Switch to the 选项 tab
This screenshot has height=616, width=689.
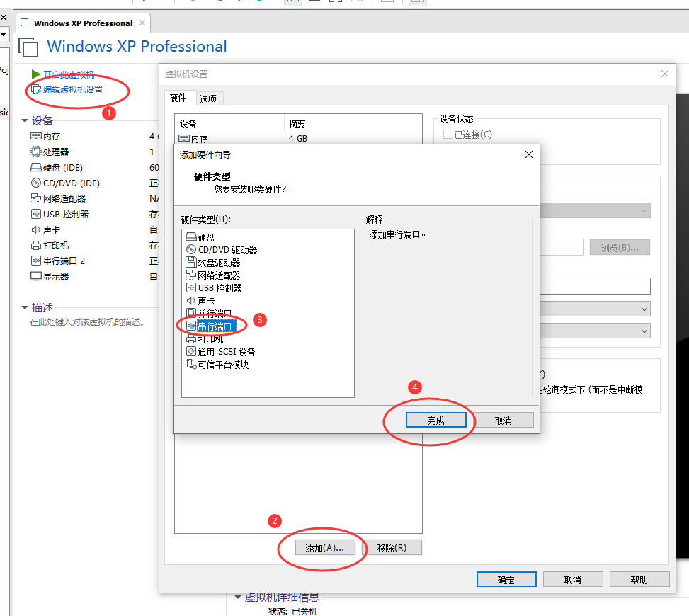pyautogui.click(x=208, y=99)
